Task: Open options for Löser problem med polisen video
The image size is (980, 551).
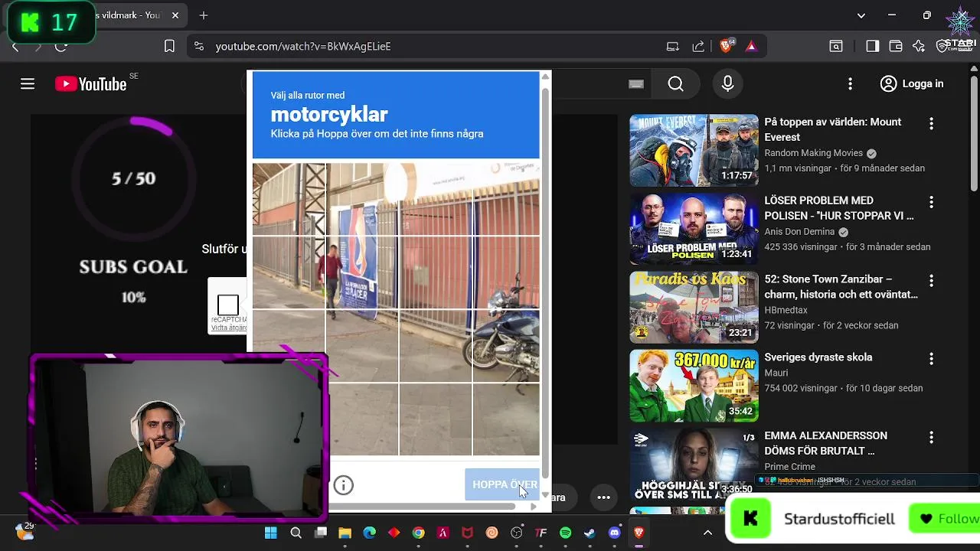Action: point(931,202)
